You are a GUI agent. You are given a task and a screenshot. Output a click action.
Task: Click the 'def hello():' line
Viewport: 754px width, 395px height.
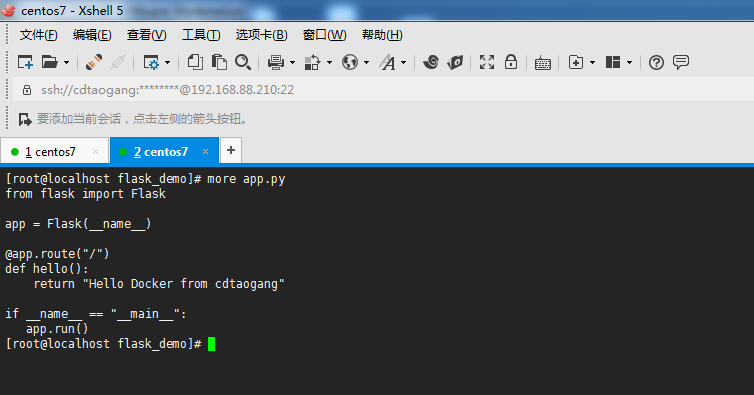[x=47, y=268]
